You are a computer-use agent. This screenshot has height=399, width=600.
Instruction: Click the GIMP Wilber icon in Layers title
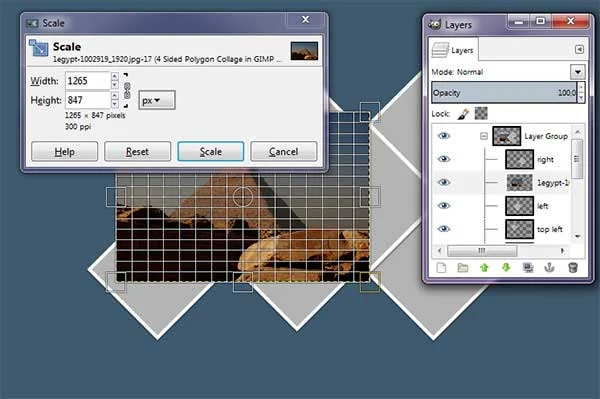(x=434, y=24)
